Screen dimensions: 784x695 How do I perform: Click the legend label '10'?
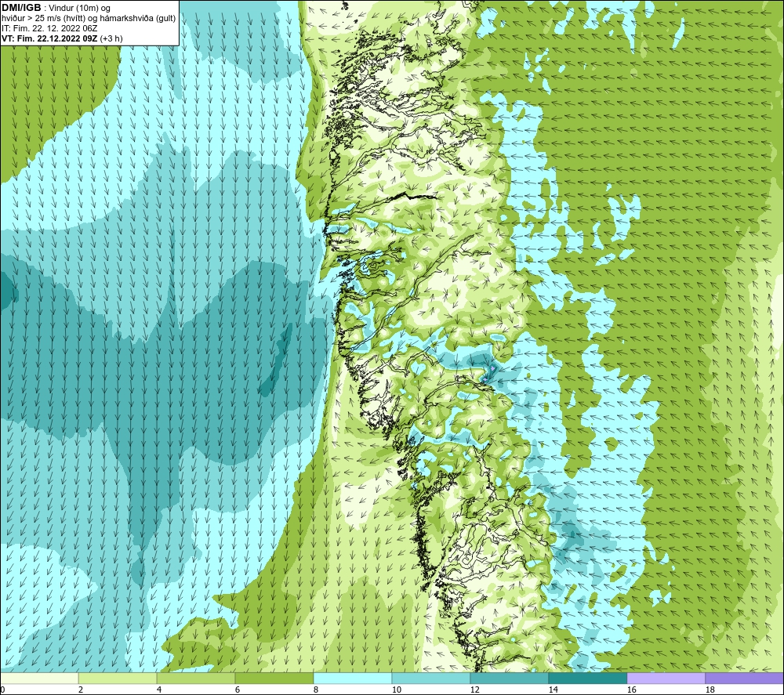point(396,690)
